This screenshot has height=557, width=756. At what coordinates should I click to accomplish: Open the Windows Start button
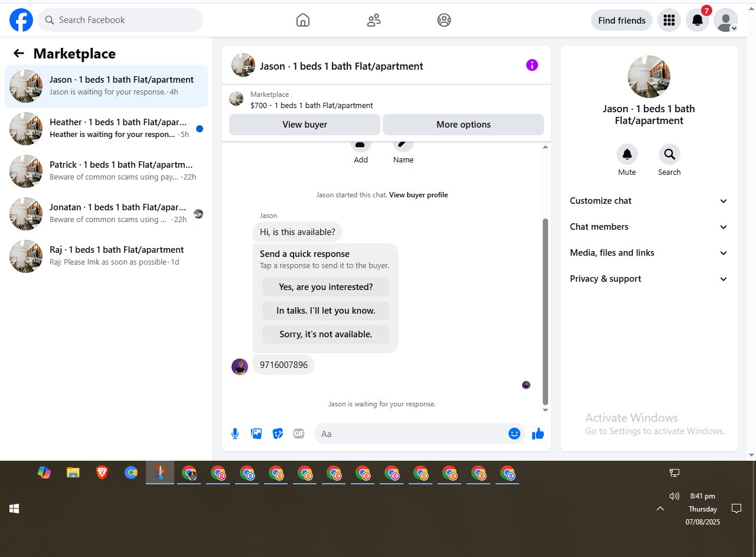(x=14, y=509)
